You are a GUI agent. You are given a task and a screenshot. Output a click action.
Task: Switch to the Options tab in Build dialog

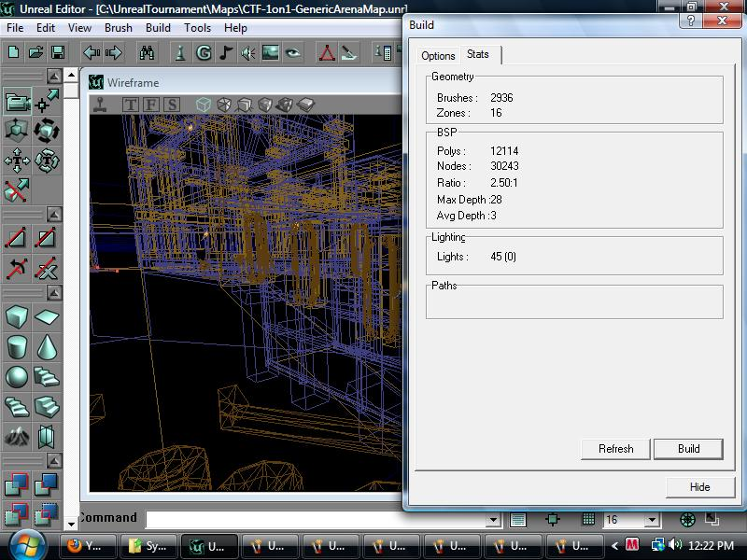437,55
